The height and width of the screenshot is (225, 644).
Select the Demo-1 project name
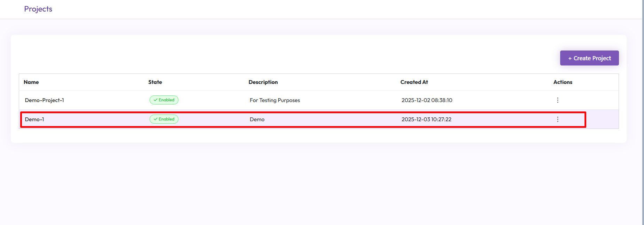[x=34, y=119]
